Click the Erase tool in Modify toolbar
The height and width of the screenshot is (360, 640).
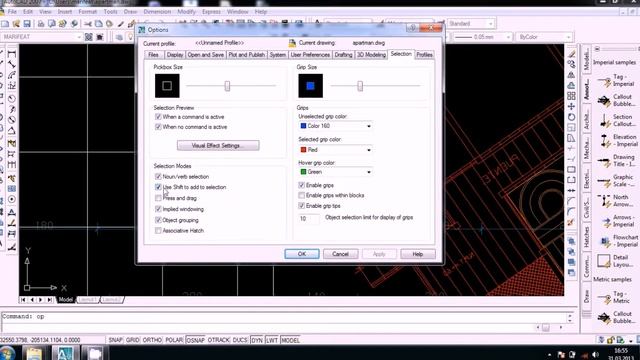[x=571, y=54]
